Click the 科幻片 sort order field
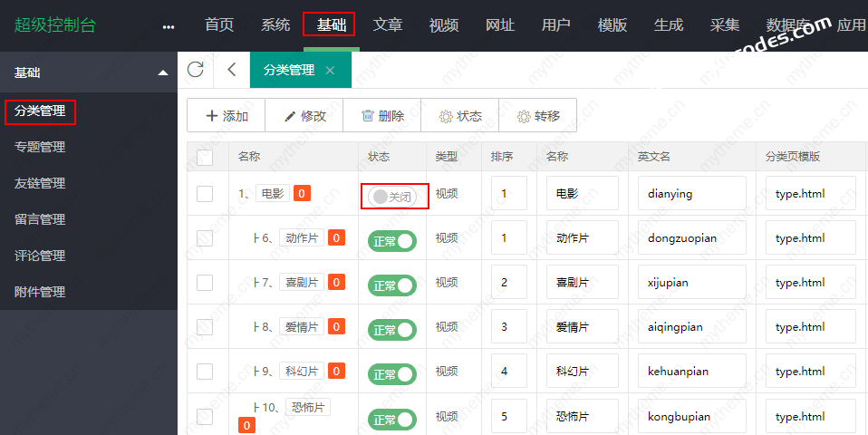 click(509, 372)
